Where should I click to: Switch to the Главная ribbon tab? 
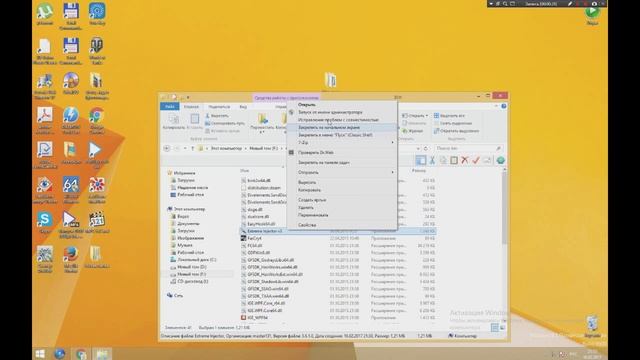(191, 107)
